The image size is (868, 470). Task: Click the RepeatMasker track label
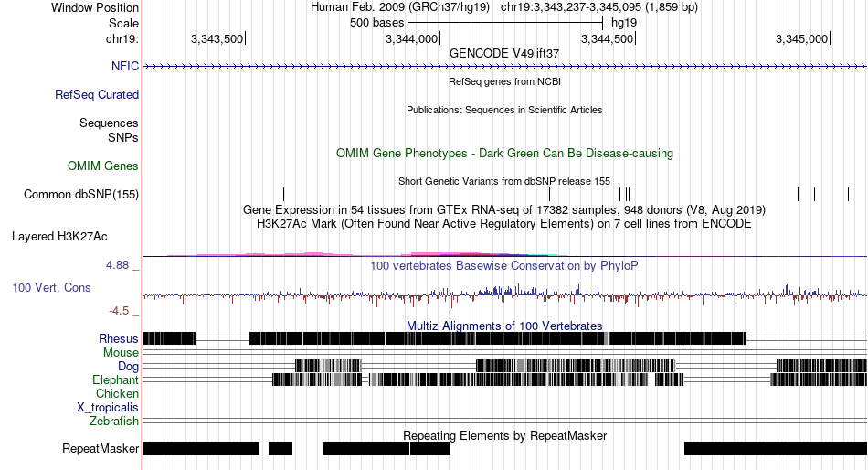coord(101,448)
